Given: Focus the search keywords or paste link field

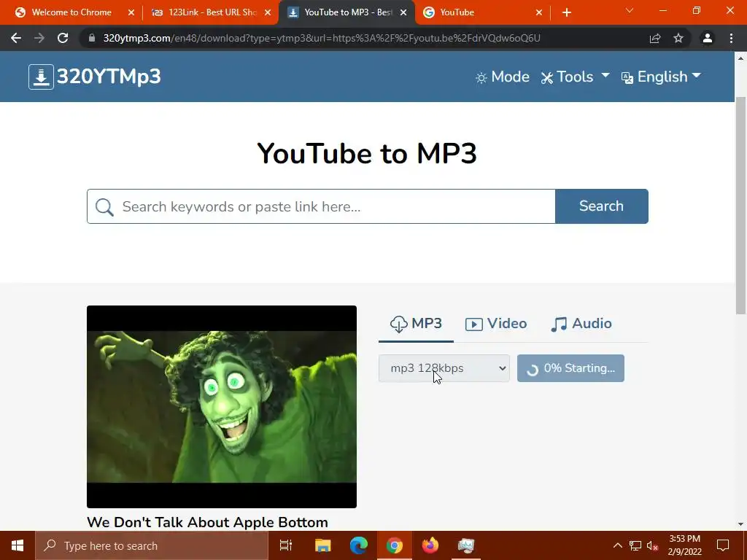Looking at the screenshot, I should pos(321,206).
